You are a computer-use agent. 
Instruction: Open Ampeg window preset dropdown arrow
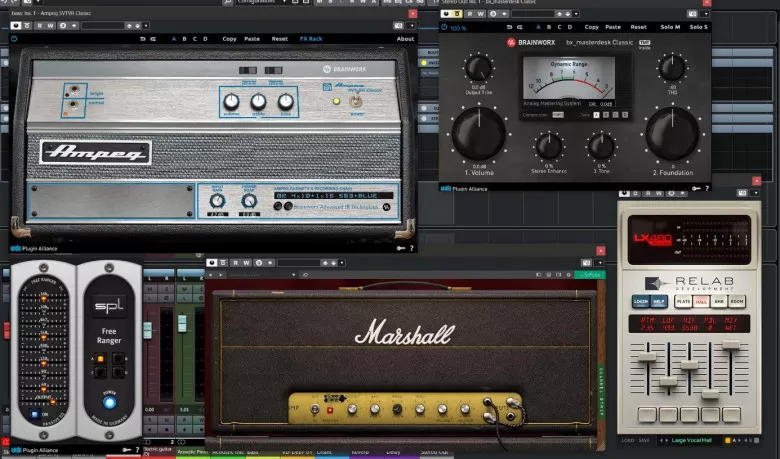tap(146, 25)
